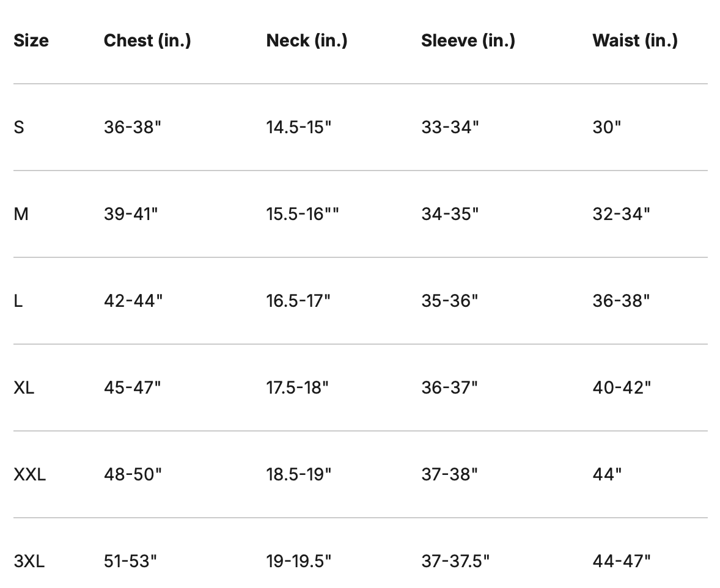
Task: Click the 15.5-16" neck measurement cell
Action: click(302, 214)
